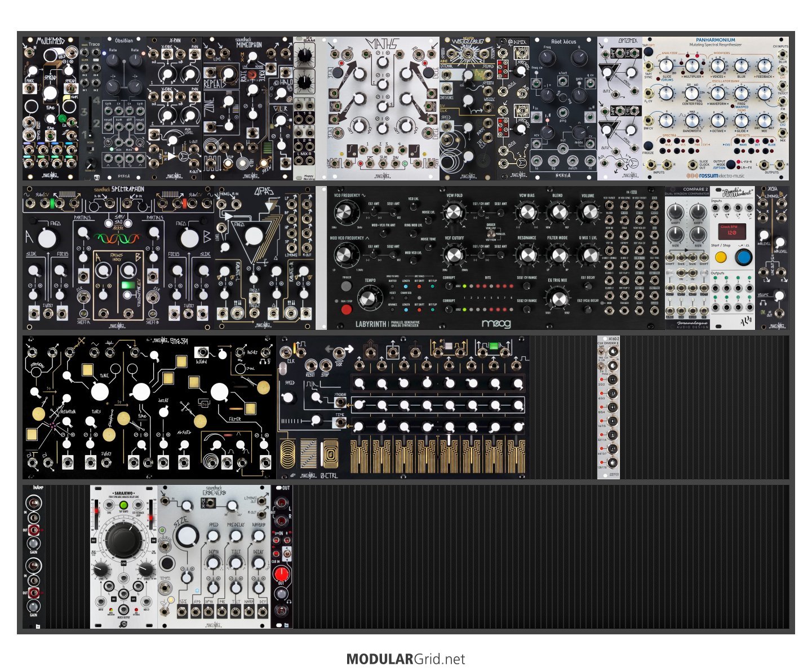Select the Root Locus module

563,109
